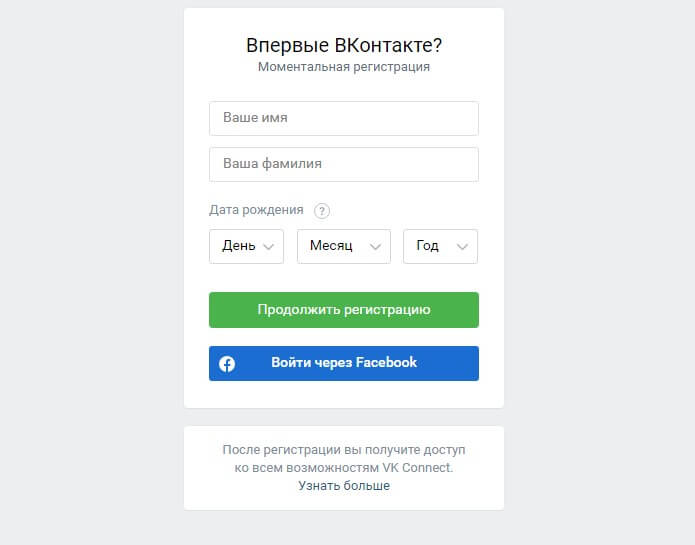Click the После регистрации вы получите доступ line
This screenshot has width=695, height=545.
344,450
